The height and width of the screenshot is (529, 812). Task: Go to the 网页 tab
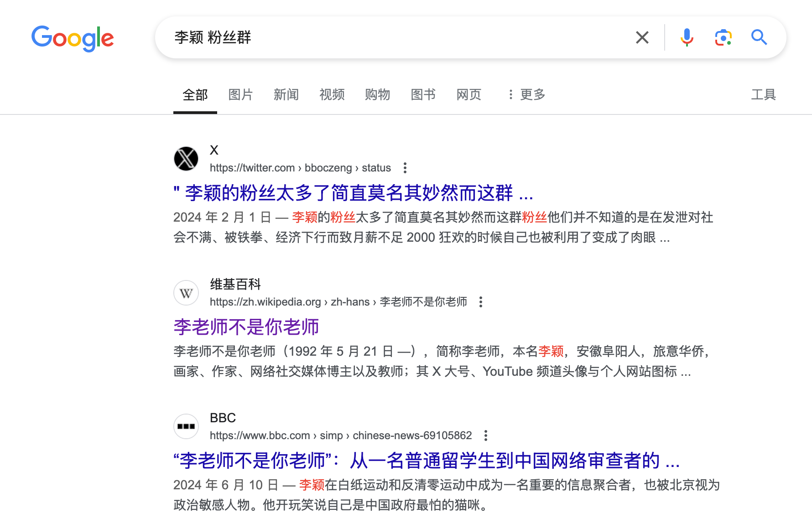click(x=468, y=95)
